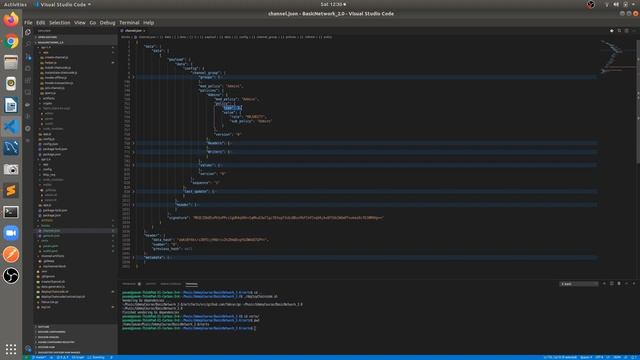Open helper.js in the file tree
Screen dimensions: 640x360
pos(51,63)
